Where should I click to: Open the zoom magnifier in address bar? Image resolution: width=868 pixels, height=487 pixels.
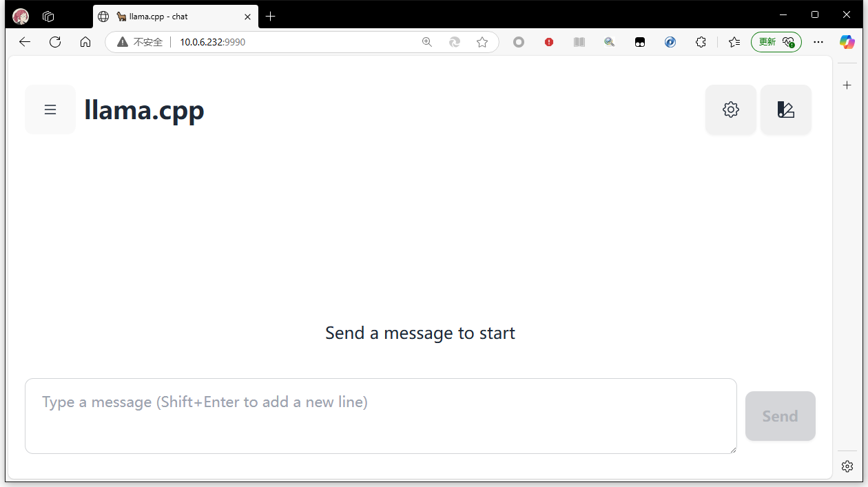coord(427,42)
